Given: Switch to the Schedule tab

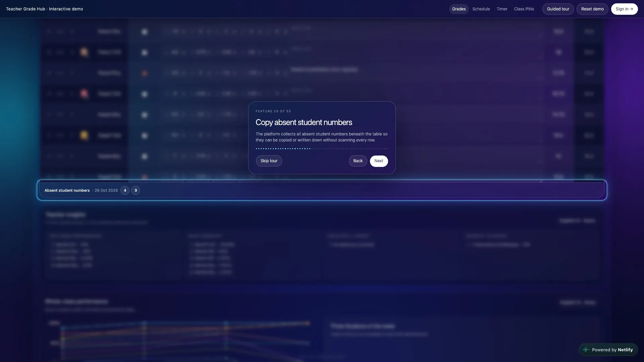Looking at the screenshot, I should 481,9.
